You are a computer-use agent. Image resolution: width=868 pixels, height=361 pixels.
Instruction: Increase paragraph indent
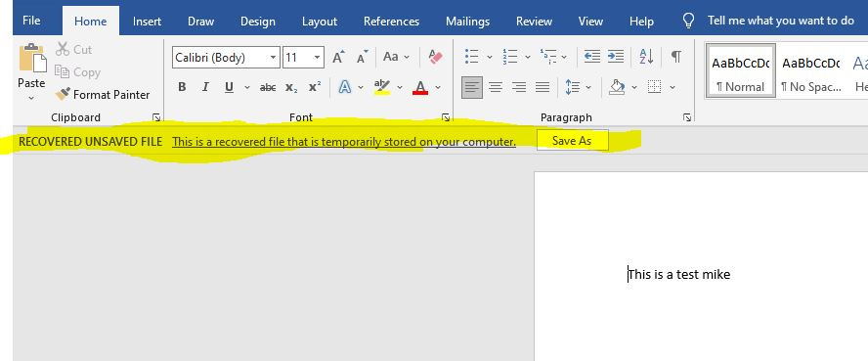[x=616, y=57]
